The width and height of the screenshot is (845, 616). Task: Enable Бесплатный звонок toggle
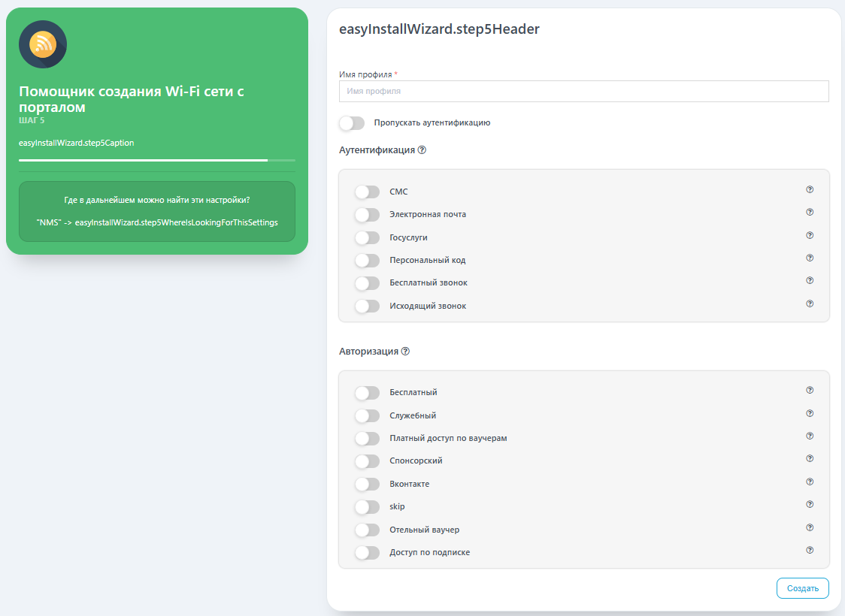[x=367, y=283]
